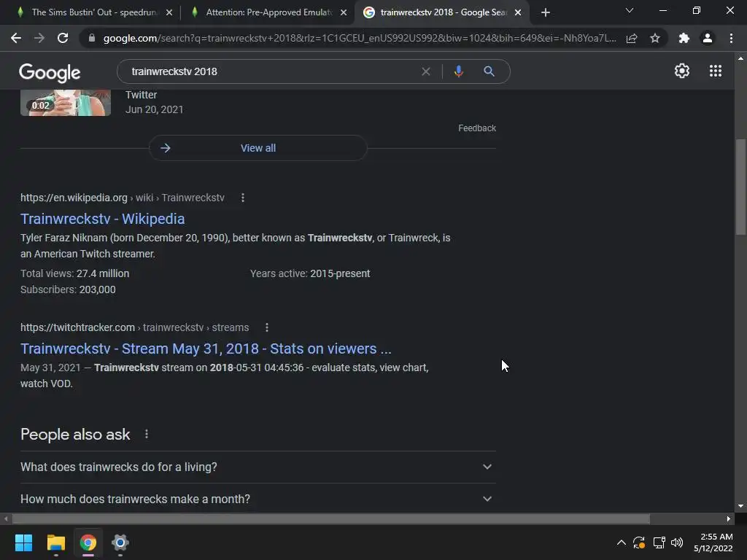Open Trainwreckstv Stream May 31, 2018 result
The image size is (747, 560).
point(206,349)
